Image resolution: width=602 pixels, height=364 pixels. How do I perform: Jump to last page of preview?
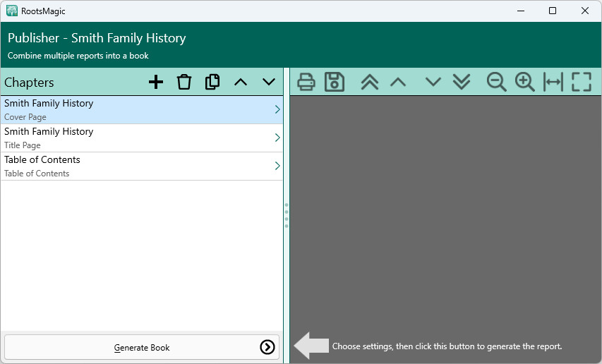coord(462,82)
